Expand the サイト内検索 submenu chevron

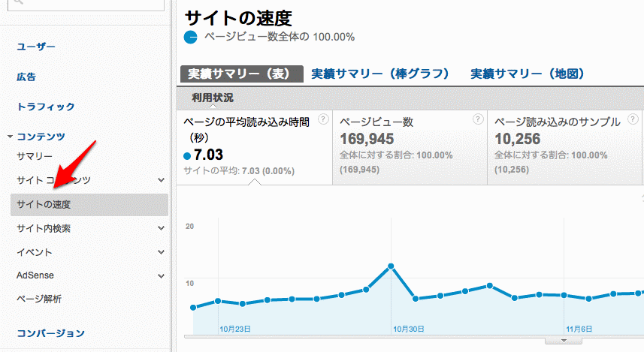[x=161, y=228]
